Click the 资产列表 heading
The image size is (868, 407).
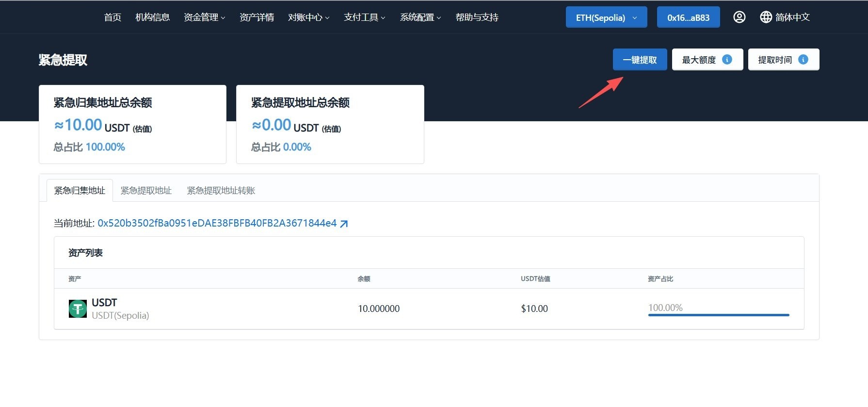[x=85, y=253]
